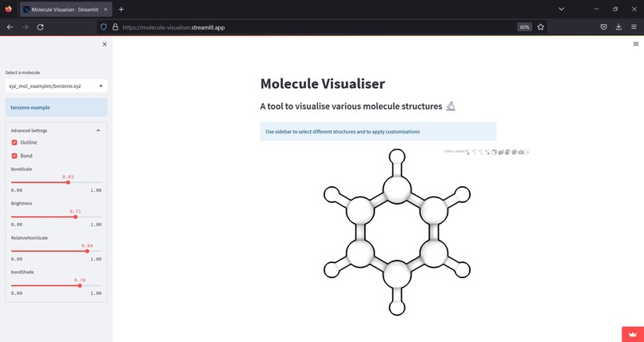This screenshot has height=342, width=644.
Task: Click the BondScale slider handle
Action: point(68,182)
